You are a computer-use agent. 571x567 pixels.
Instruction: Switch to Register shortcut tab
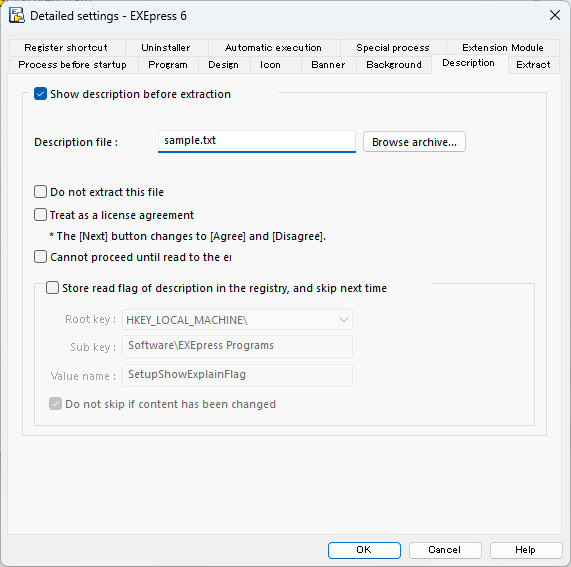(x=66, y=48)
